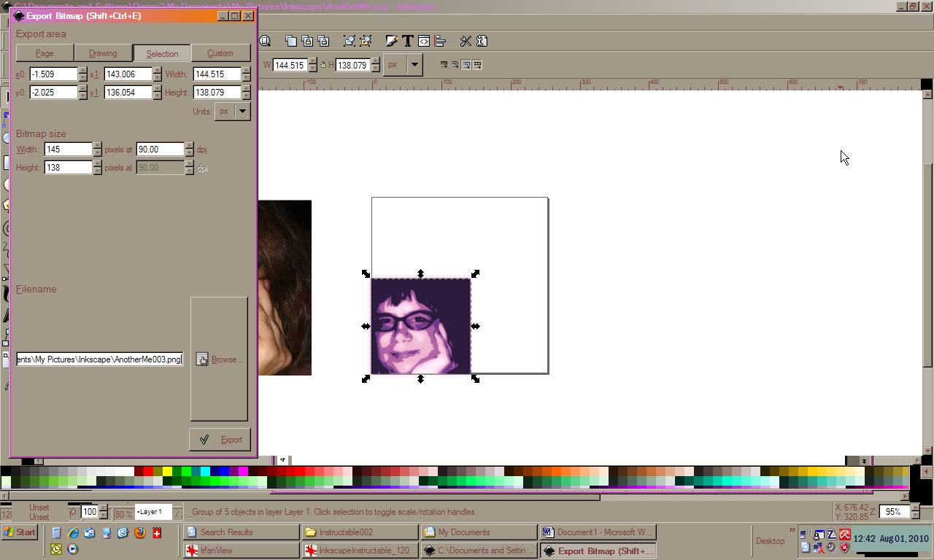Click the Desktop toolbar label in the taskbar
934x560 pixels.
770,541
